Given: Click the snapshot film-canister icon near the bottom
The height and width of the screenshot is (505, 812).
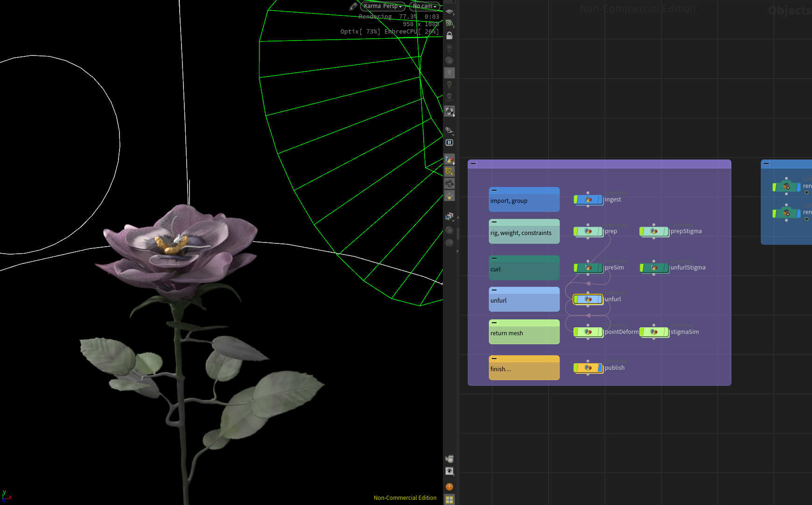Looking at the screenshot, I should (x=449, y=458).
